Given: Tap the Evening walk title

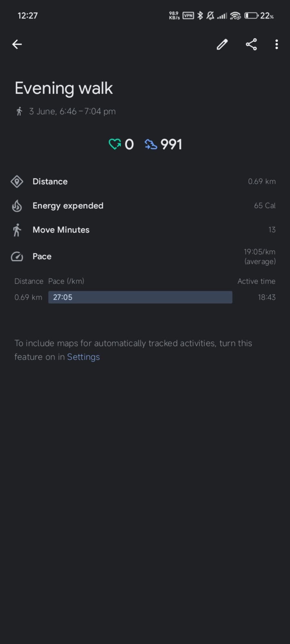Looking at the screenshot, I should 64,88.
